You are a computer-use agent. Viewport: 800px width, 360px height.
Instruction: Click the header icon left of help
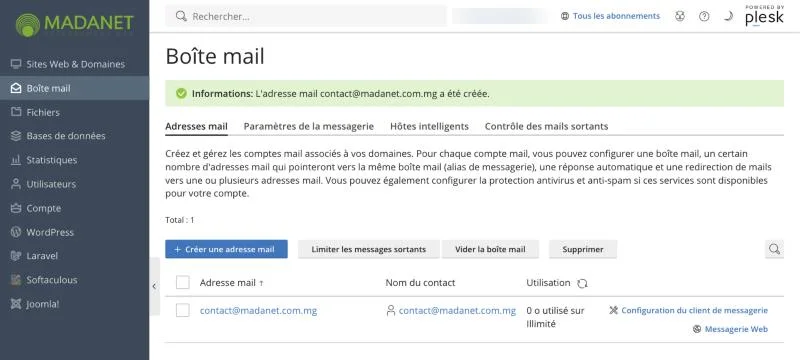coord(680,16)
